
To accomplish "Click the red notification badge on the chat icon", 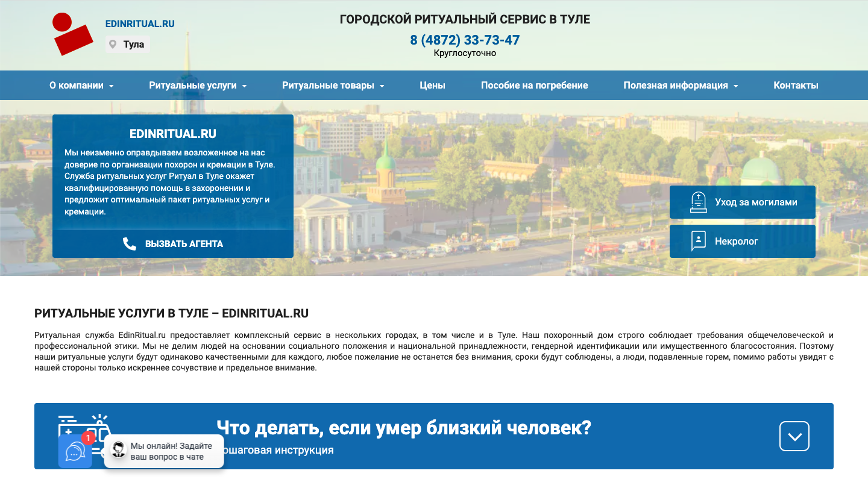I will [88, 438].
